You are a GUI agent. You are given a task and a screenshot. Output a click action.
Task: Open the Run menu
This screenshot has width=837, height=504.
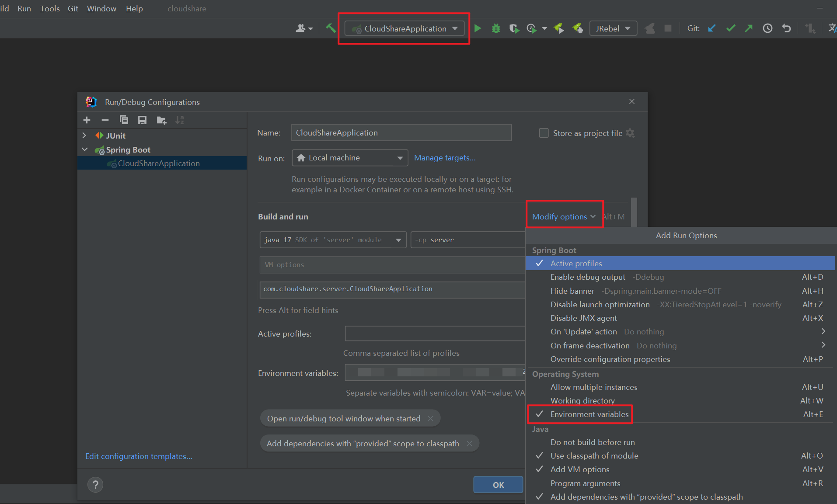coord(24,8)
